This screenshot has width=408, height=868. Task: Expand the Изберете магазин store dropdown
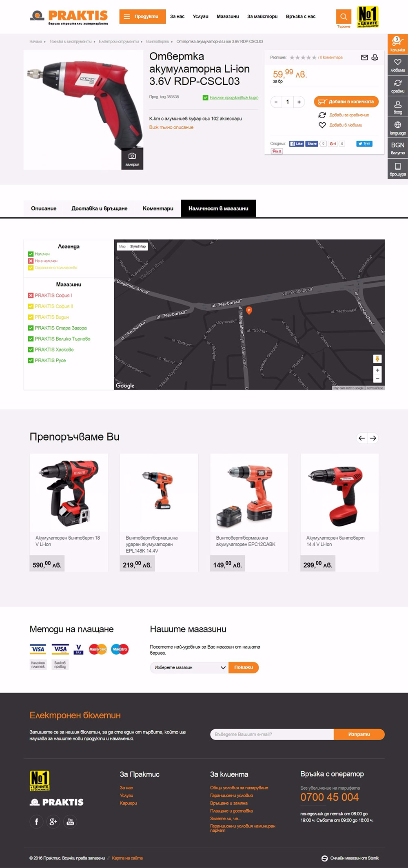coord(189,667)
